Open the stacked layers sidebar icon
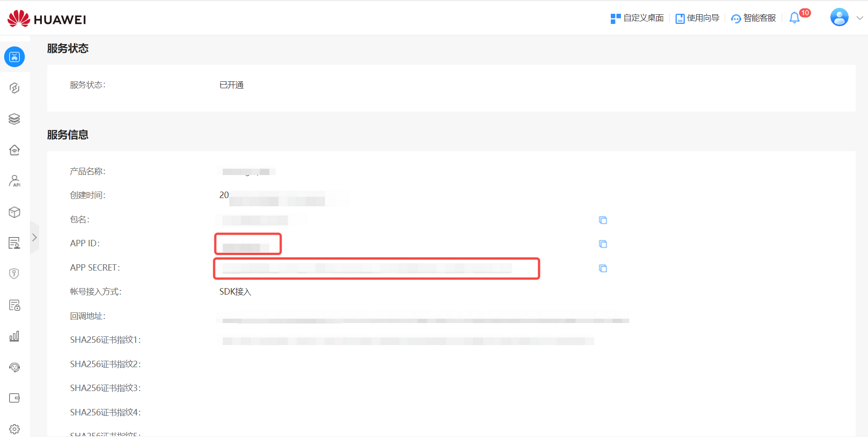Image resolution: width=868 pixels, height=437 pixels. [14, 119]
